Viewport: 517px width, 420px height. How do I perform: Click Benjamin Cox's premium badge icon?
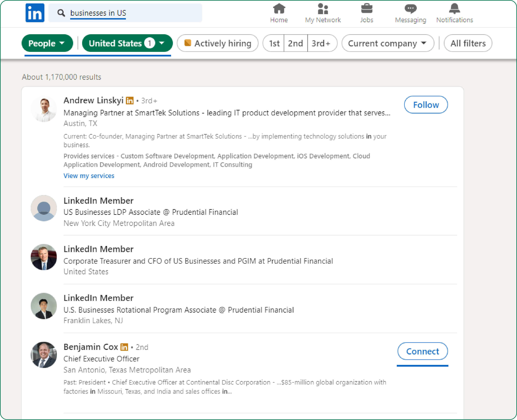[x=124, y=347]
